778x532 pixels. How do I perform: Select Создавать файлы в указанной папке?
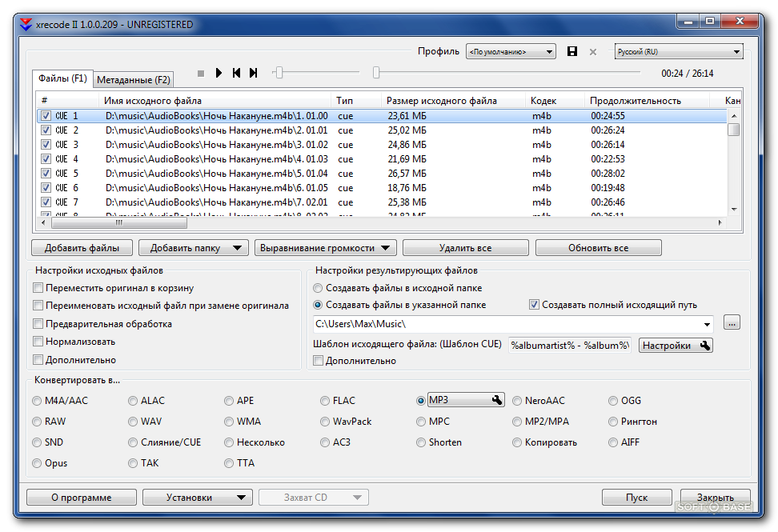[318, 305]
